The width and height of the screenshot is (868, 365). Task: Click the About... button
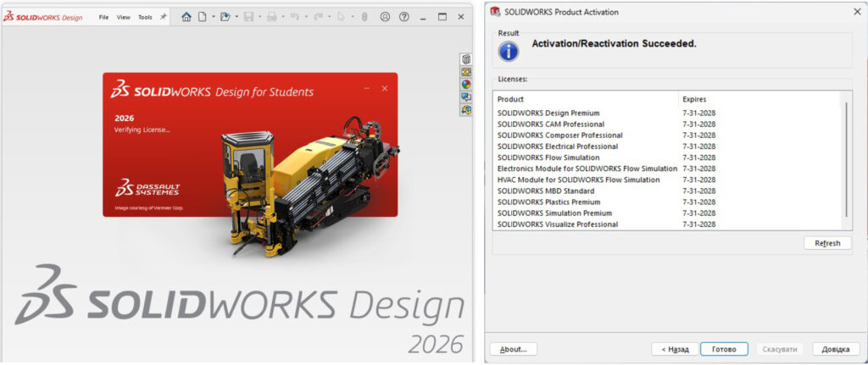point(513,349)
